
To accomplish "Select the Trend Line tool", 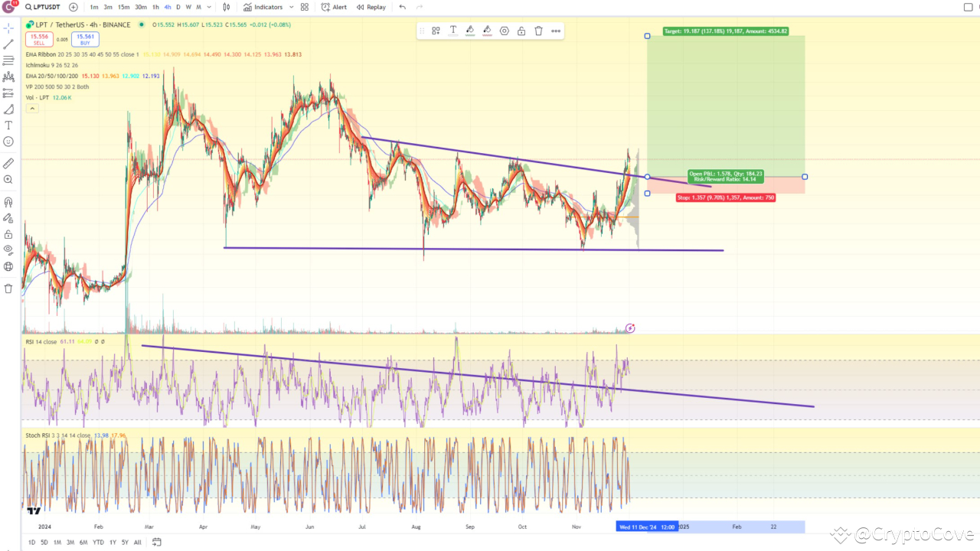I will pos(8,44).
